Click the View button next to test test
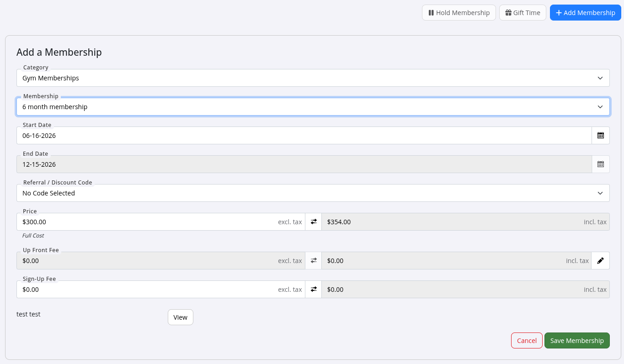 point(181,317)
